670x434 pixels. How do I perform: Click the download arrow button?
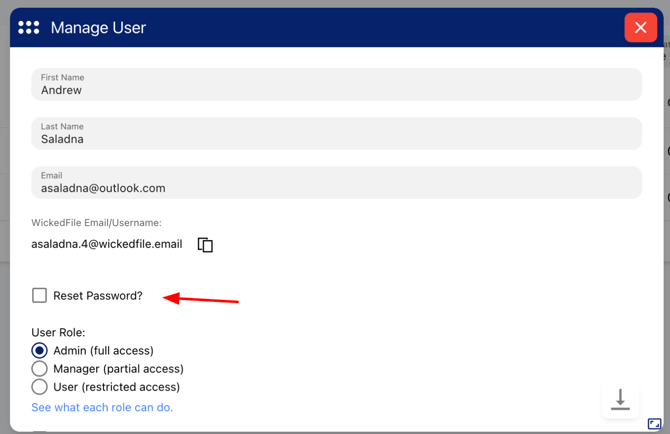(620, 400)
